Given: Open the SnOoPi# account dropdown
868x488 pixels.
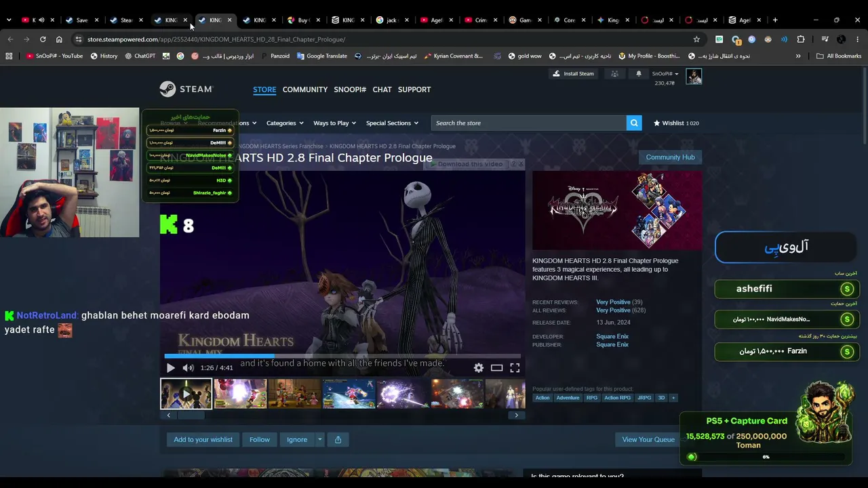Looking at the screenshot, I should pos(665,74).
